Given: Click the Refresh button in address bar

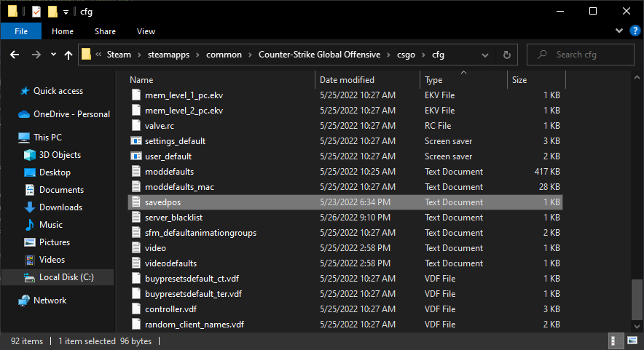Looking at the screenshot, I should click(x=506, y=55).
